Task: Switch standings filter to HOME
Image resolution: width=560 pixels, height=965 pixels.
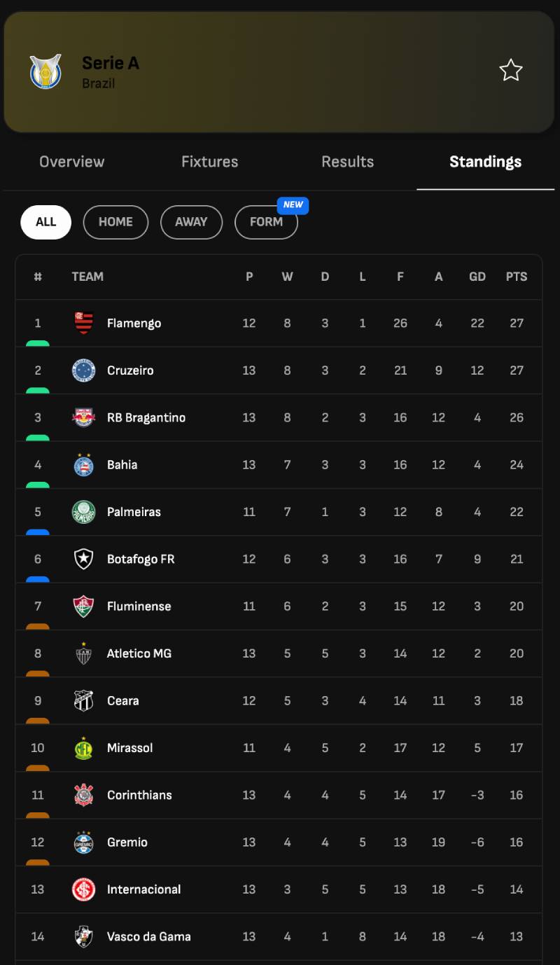Action: [x=115, y=222]
